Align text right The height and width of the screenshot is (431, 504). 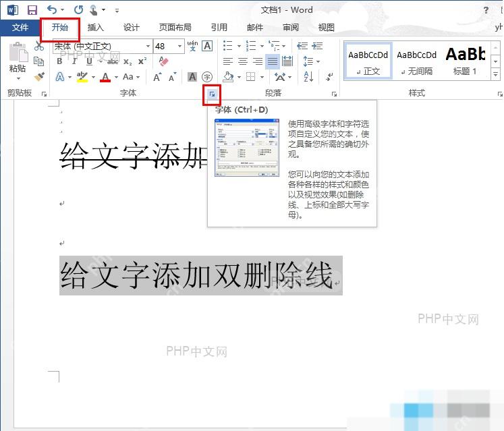[258, 61]
